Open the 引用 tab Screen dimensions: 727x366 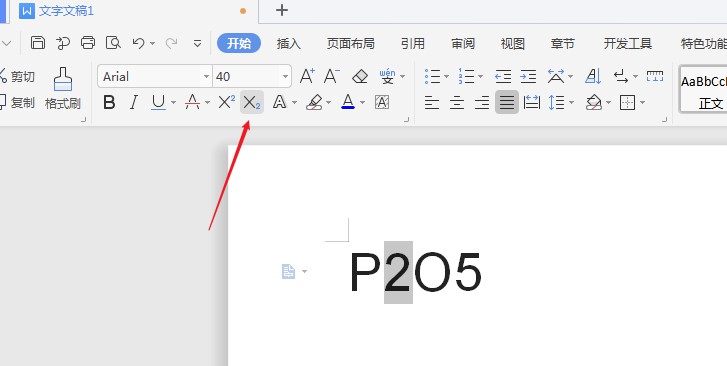click(413, 44)
